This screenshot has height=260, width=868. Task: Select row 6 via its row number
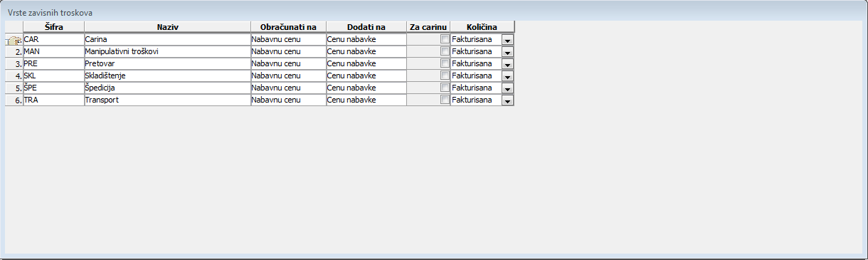(x=14, y=100)
